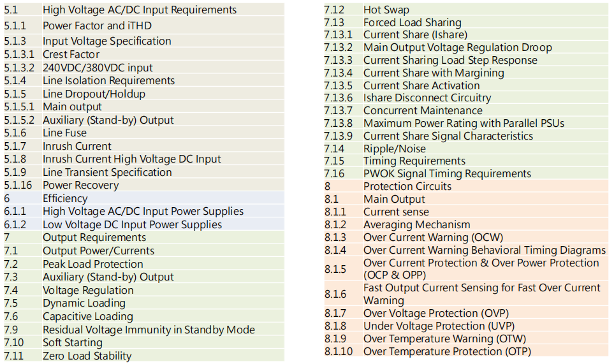Click the Output Requirements heading row

coord(143,237)
